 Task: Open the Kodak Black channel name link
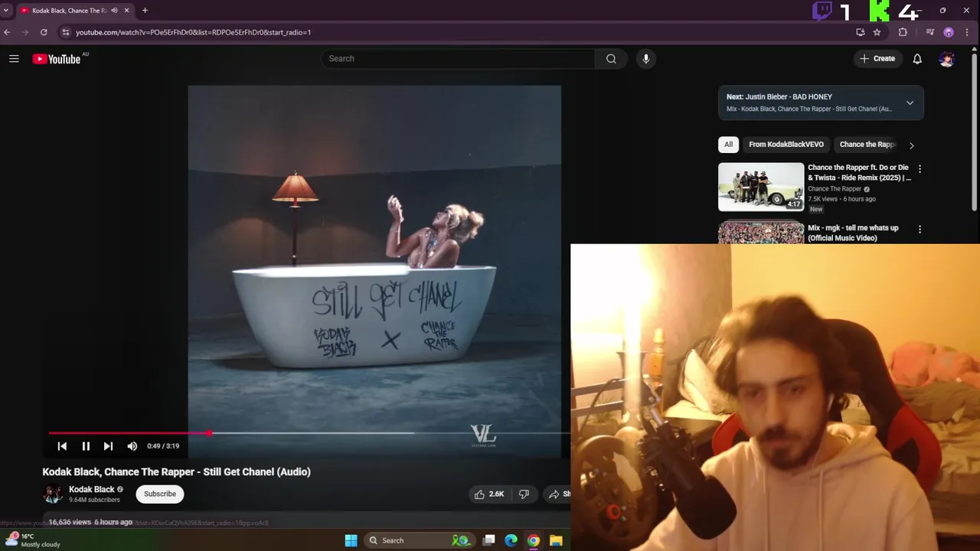tap(91, 490)
